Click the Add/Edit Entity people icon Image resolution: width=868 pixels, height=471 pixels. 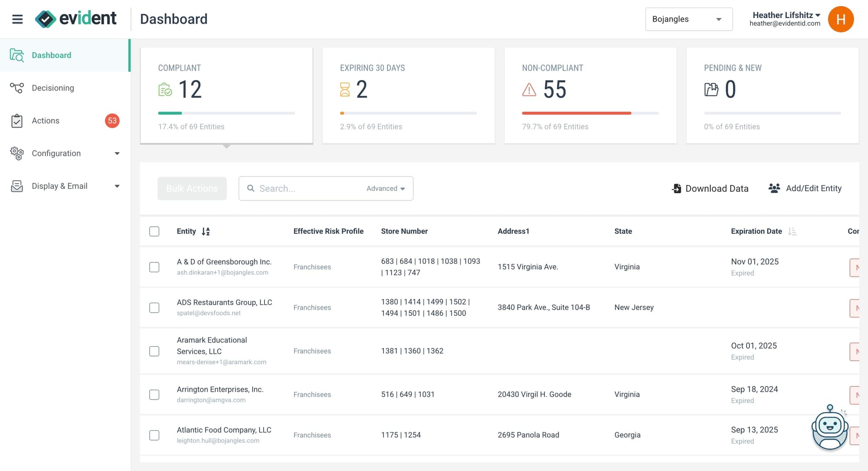[774, 188]
